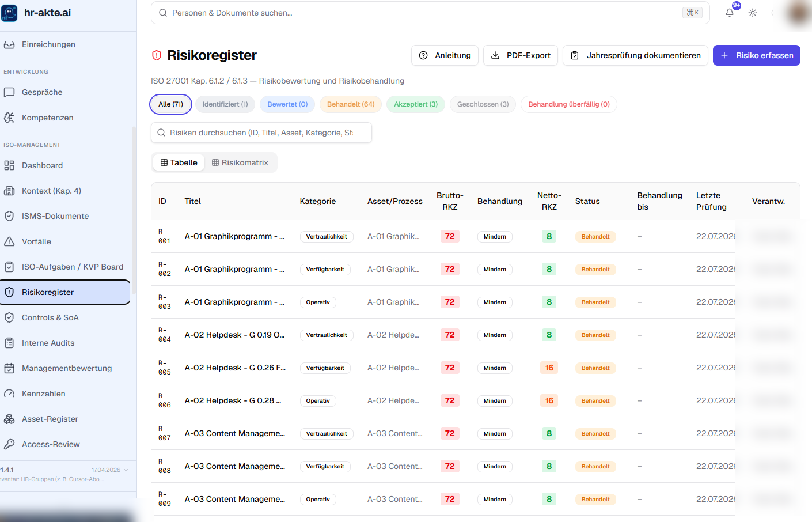This screenshot has height=522, width=812.
Task: Click Verfügbarkeit tag in row R-008
Action: [325, 467]
